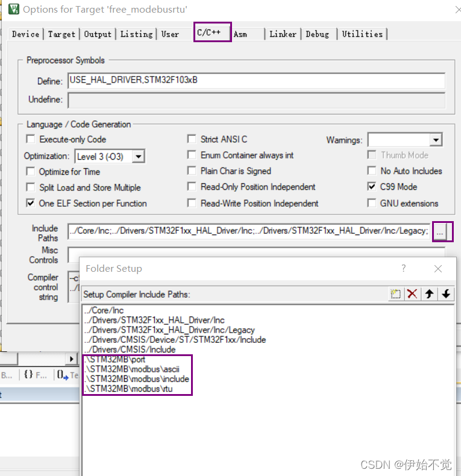Image resolution: width=461 pixels, height=476 pixels.
Task: Click the project panel scroll right arrow
Action: click(72, 359)
